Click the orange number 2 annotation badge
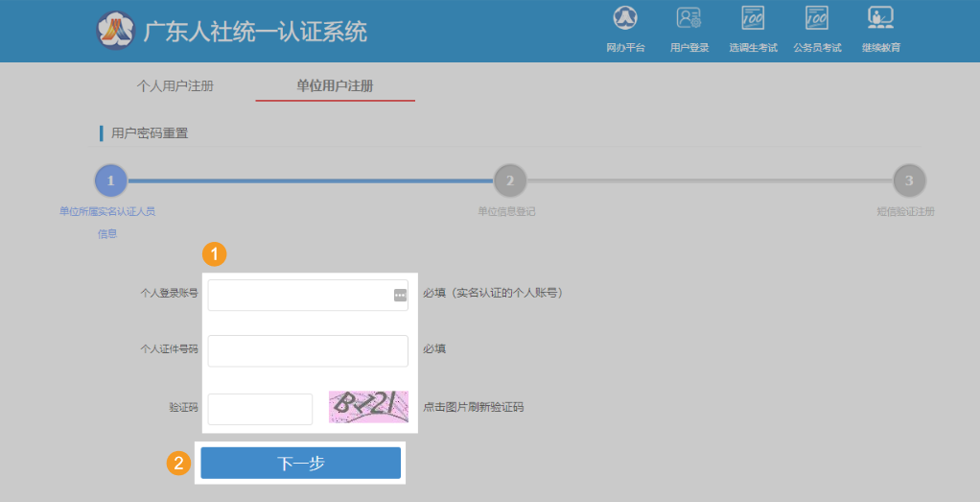This screenshot has width=980, height=502. click(178, 464)
